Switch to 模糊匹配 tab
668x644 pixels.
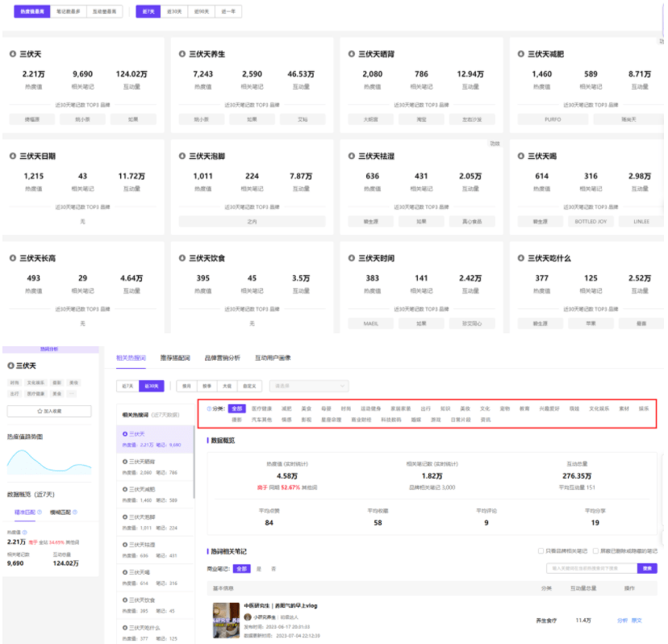pos(61,512)
